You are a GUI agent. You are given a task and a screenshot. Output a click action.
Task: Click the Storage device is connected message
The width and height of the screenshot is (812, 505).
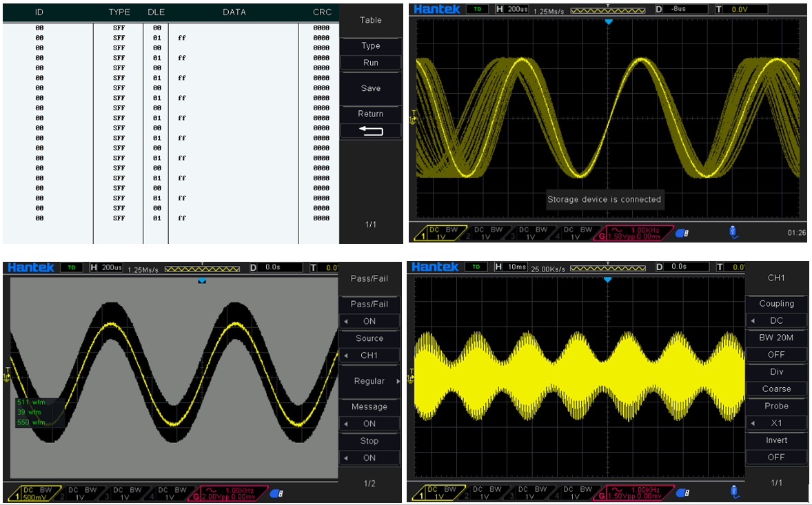pyautogui.click(x=604, y=200)
